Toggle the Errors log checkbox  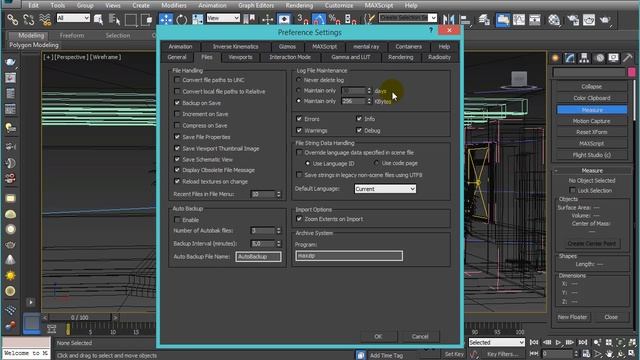pyautogui.click(x=299, y=119)
